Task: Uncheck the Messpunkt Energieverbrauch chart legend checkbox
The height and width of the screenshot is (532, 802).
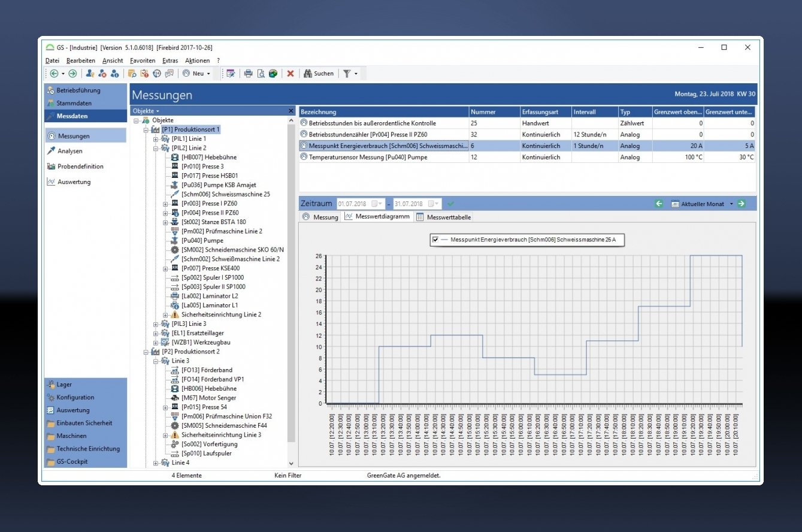Action: pos(435,240)
